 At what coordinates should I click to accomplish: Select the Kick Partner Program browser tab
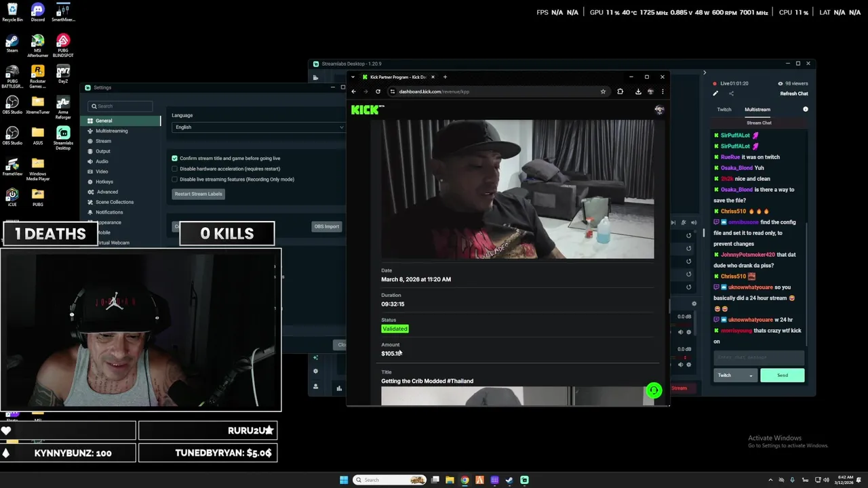pyautogui.click(x=399, y=77)
